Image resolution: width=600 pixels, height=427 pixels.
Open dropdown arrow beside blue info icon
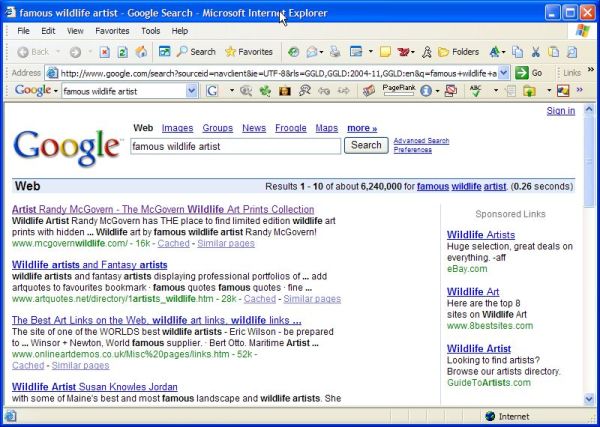[x=437, y=91]
